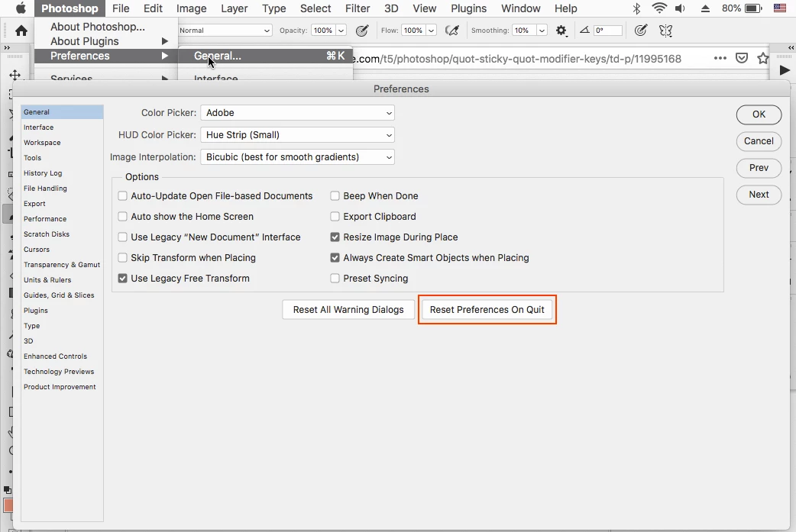Screen dimensions: 796x532
Task: Open the Apple menu
Action: click(21, 8)
